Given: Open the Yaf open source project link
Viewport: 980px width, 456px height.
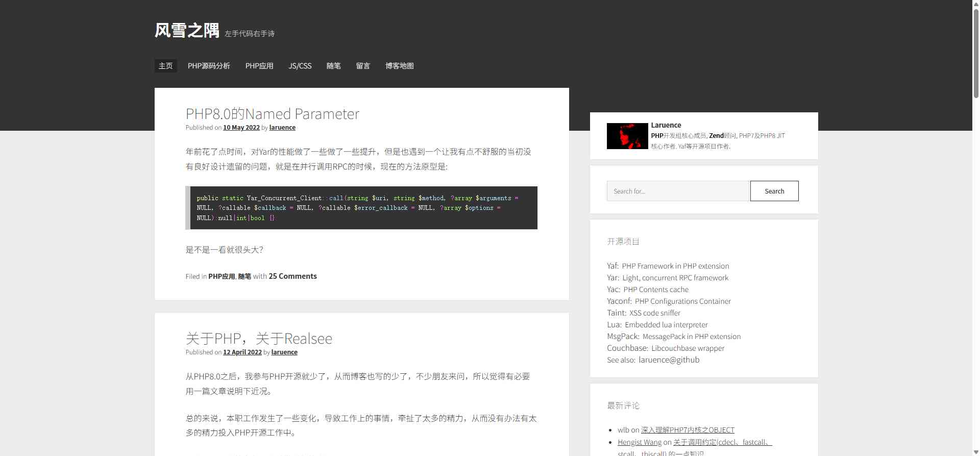Looking at the screenshot, I should tap(612, 266).
